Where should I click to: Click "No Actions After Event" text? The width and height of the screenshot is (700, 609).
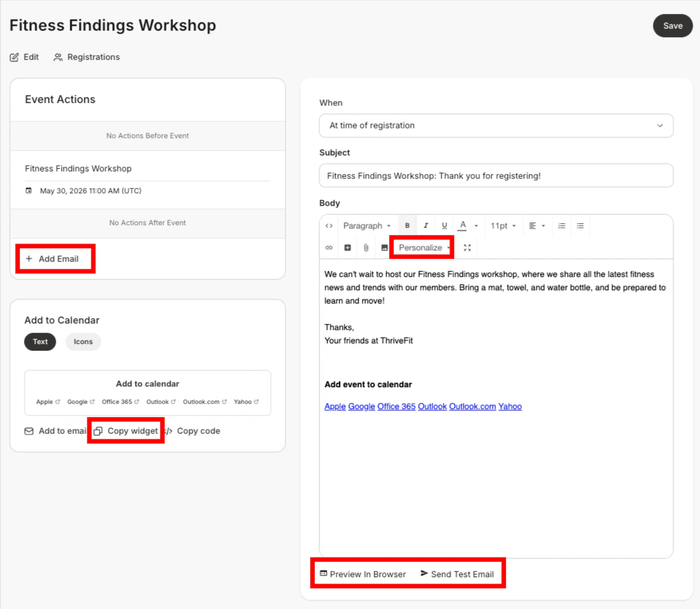point(147,222)
